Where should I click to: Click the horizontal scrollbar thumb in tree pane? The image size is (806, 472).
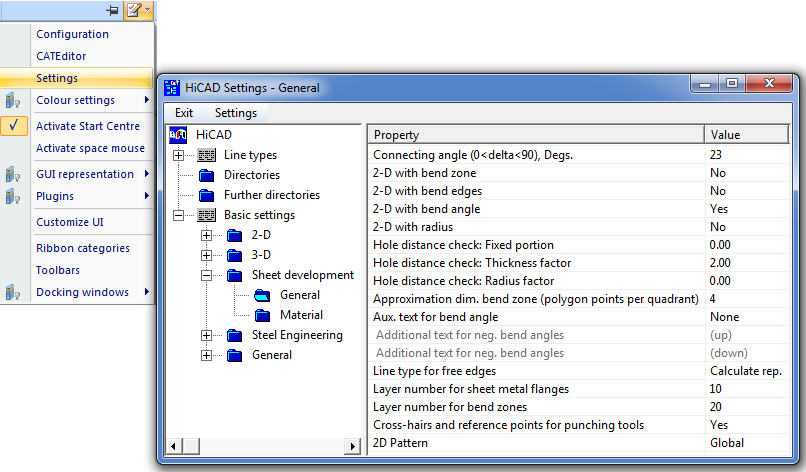click(191, 446)
